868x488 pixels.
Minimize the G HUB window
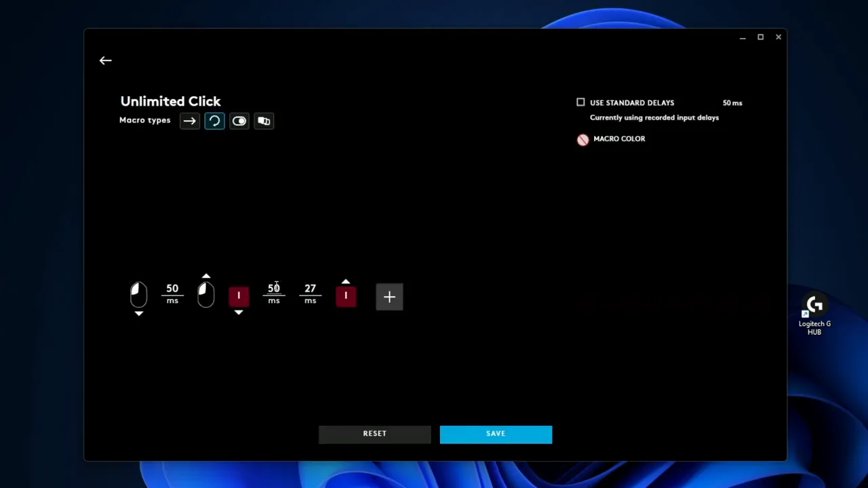(743, 37)
